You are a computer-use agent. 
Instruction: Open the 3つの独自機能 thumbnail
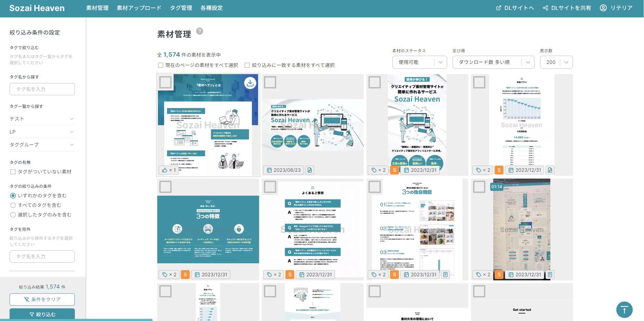coord(417,229)
